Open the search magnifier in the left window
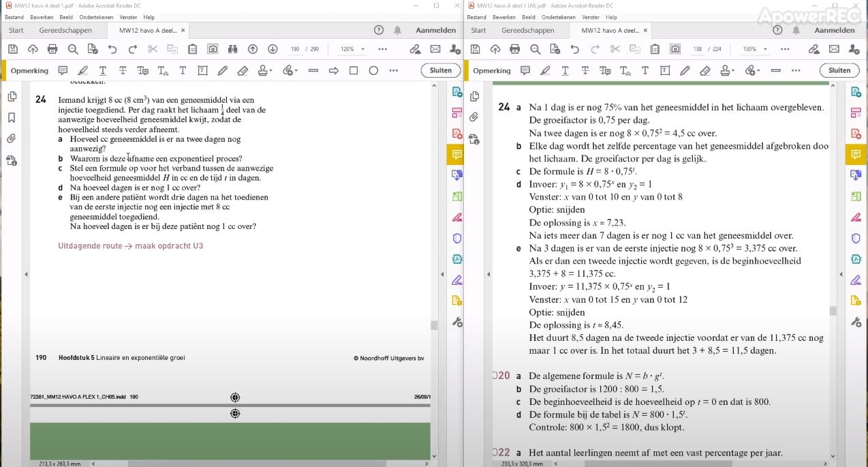The image size is (868, 467). coord(73,49)
